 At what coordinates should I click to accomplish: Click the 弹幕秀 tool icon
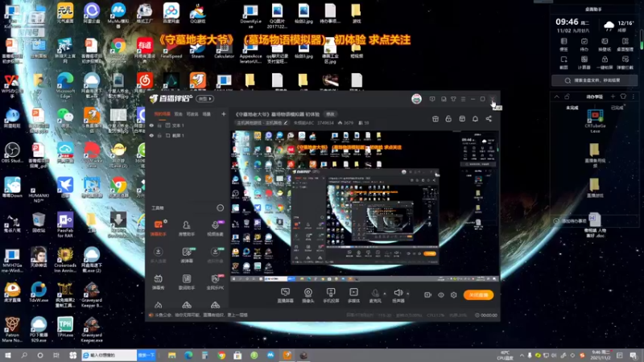(158, 282)
